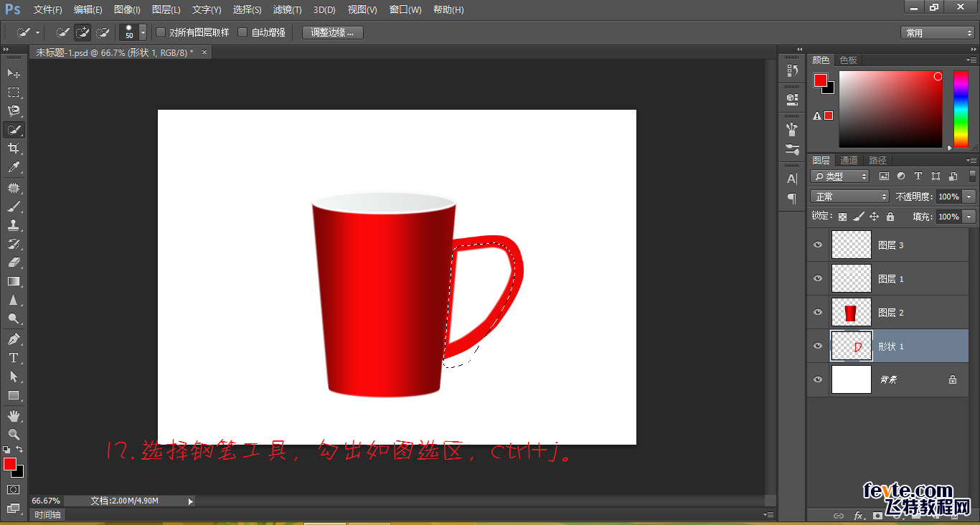Open the 选择(S) menu

pyautogui.click(x=248, y=10)
